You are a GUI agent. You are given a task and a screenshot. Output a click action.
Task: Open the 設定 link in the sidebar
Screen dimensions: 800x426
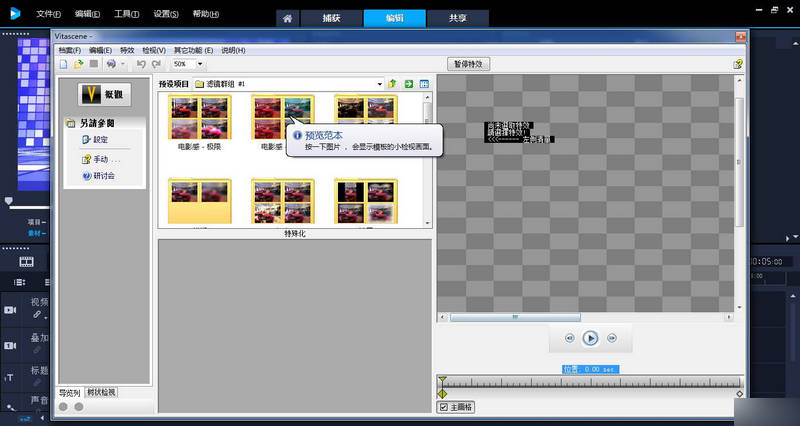point(100,140)
